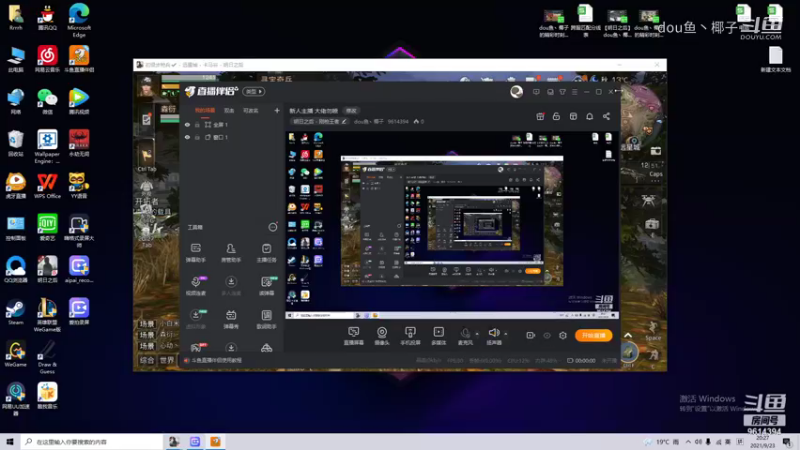Click the unlock padlock icon in header
800x450 pixels.
tap(556, 116)
